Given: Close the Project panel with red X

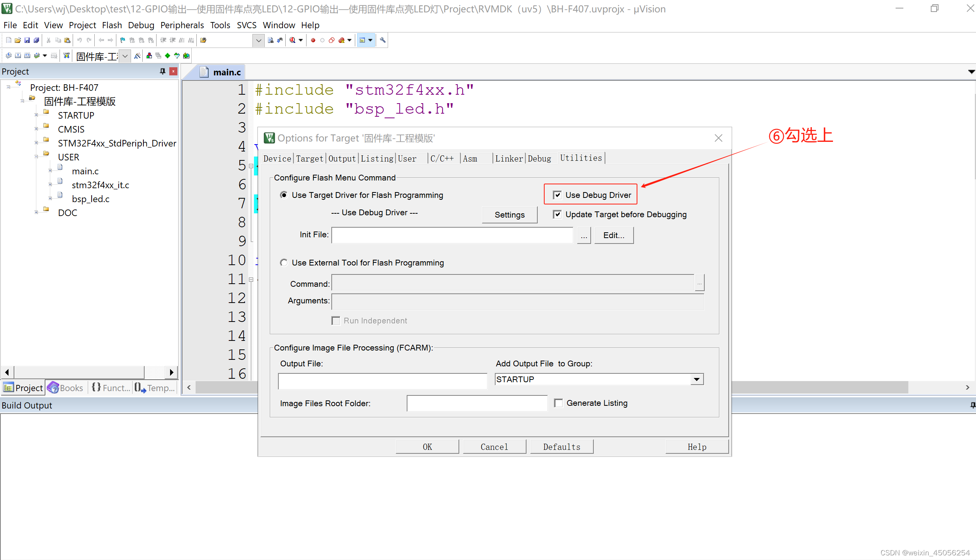Looking at the screenshot, I should point(174,71).
